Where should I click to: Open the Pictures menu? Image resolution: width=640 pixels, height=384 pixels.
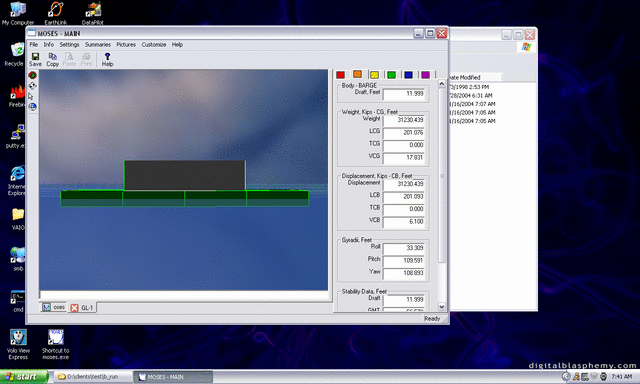coord(126,44)
